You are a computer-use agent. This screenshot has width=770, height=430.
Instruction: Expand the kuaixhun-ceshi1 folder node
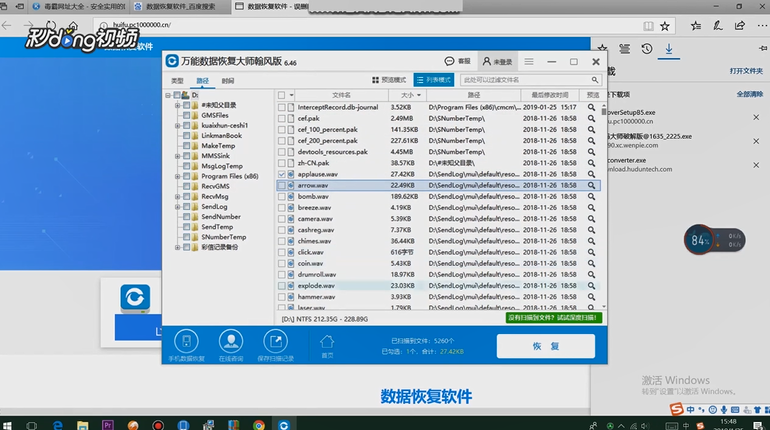click(x=178, y=126)
